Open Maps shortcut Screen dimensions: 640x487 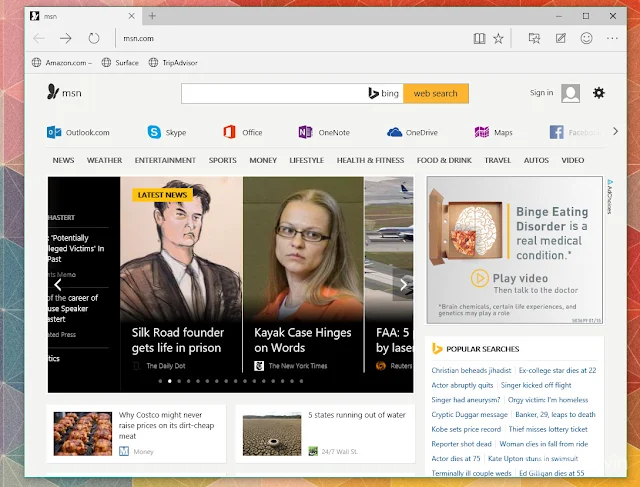tap(493, 132)
